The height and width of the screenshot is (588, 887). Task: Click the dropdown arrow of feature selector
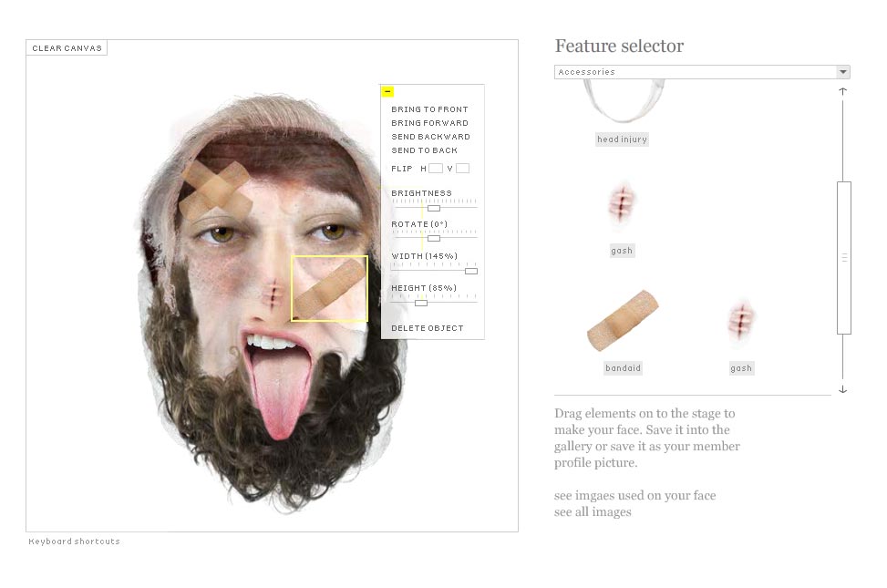843,72
